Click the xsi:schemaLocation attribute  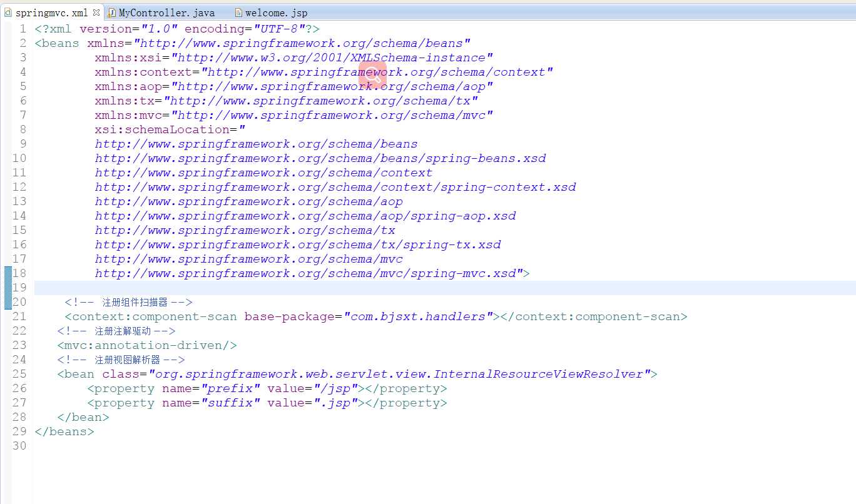tap(162, 129)
